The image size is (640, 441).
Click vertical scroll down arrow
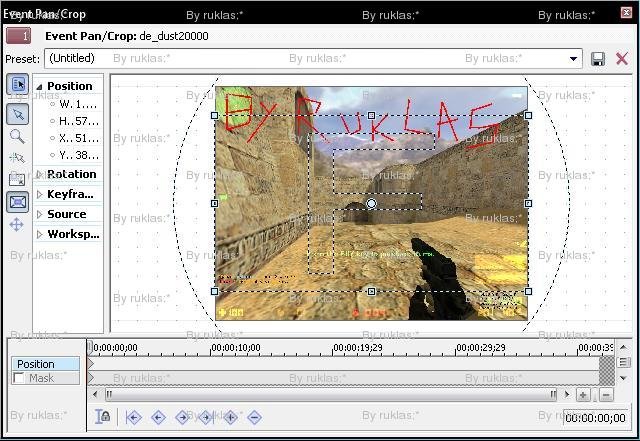coord(623,378)
